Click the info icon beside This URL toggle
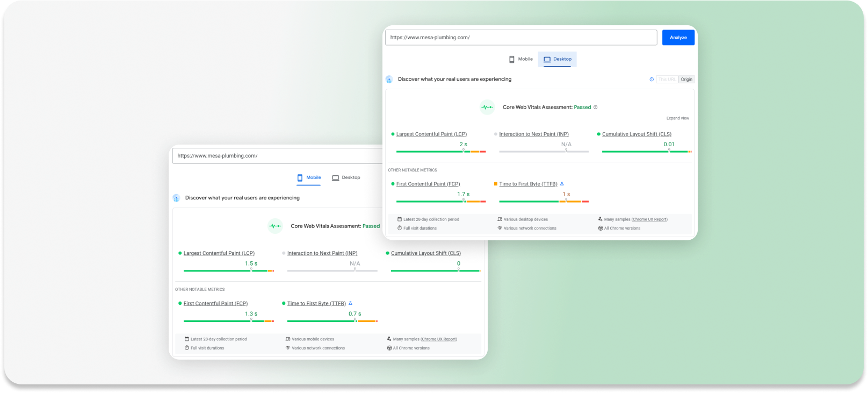868x393 pixels. 652,80
